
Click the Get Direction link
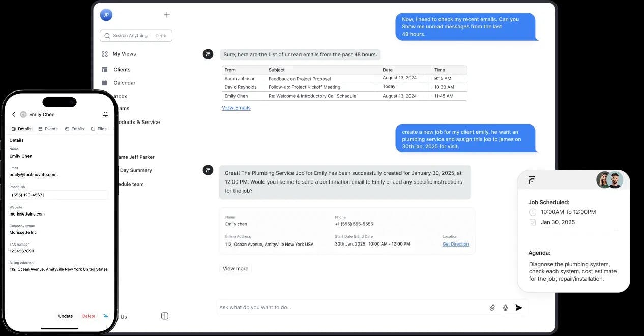[455, 244]
